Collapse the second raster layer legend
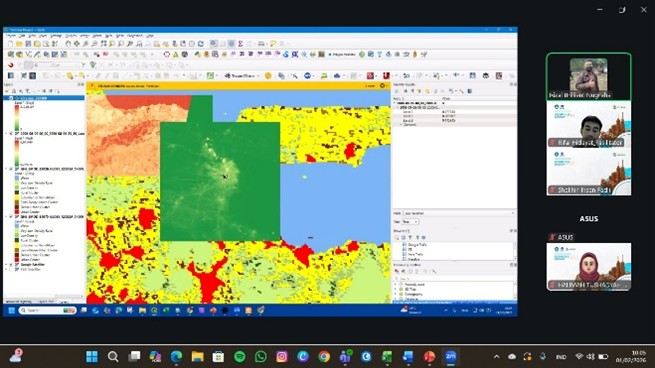 [x=6, y=134]
